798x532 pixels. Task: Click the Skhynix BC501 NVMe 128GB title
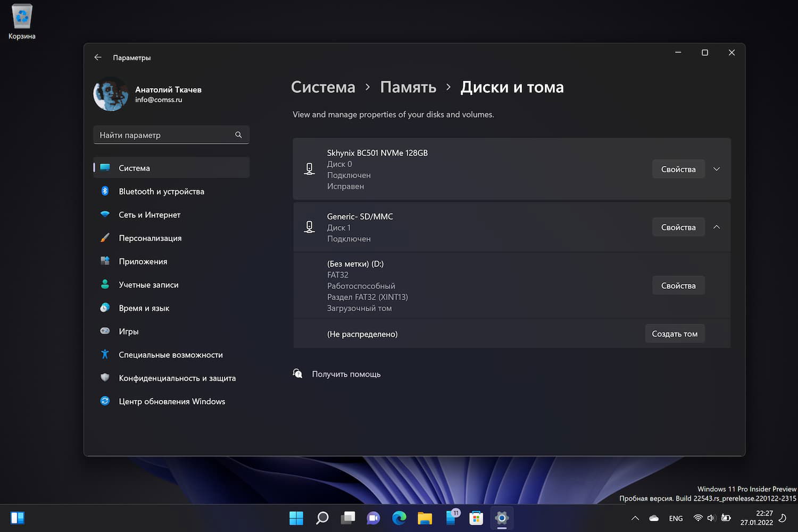[x=377, y=153]
